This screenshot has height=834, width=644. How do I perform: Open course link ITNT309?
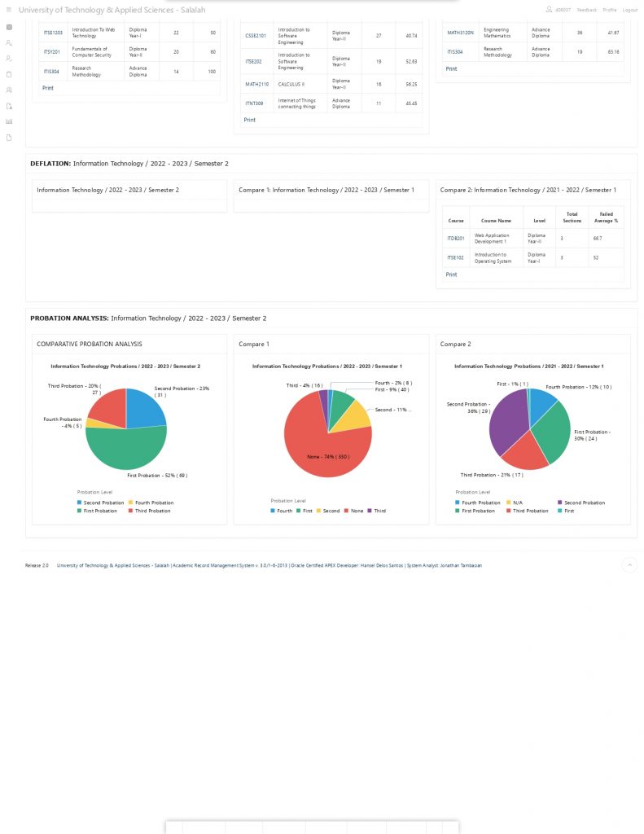[x=254, y=103]
